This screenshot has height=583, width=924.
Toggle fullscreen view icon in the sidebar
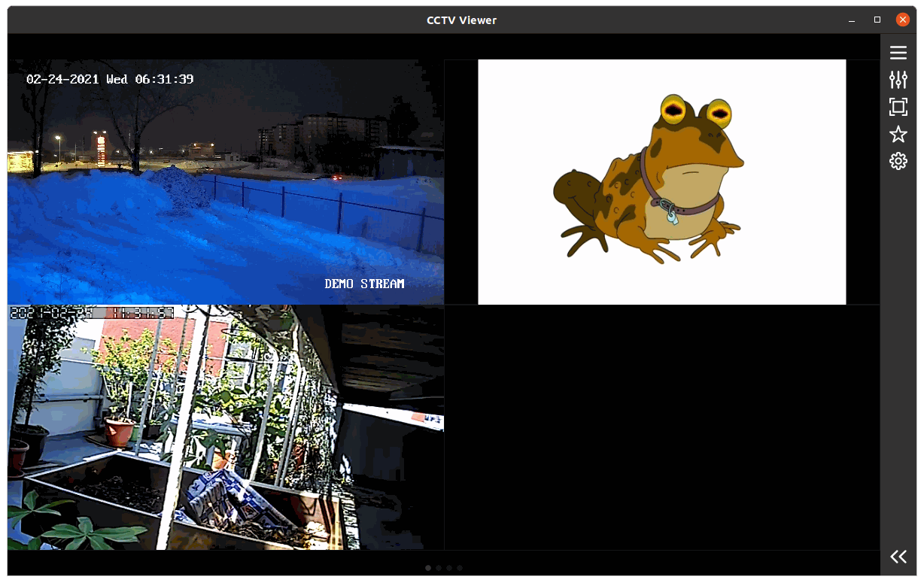[898, 107]
